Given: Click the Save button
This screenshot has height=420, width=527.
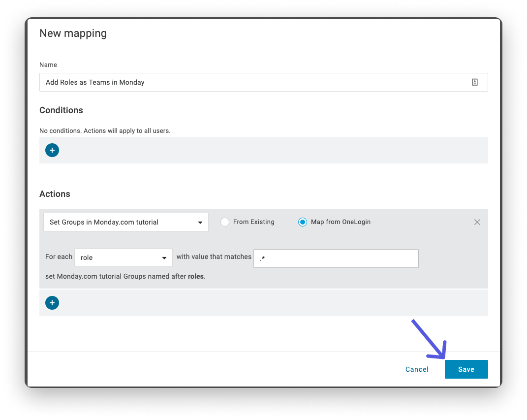Looking at the screenshot, I should pos(466,369).
